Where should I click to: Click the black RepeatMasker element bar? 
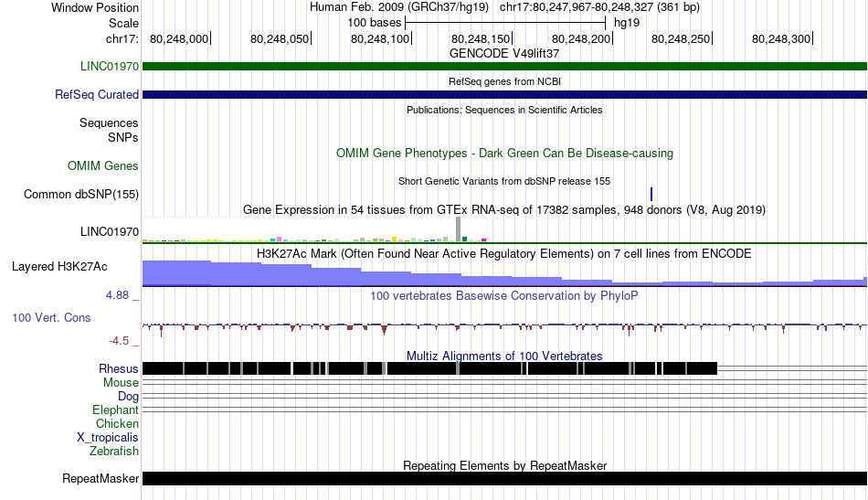click(504, 479)
